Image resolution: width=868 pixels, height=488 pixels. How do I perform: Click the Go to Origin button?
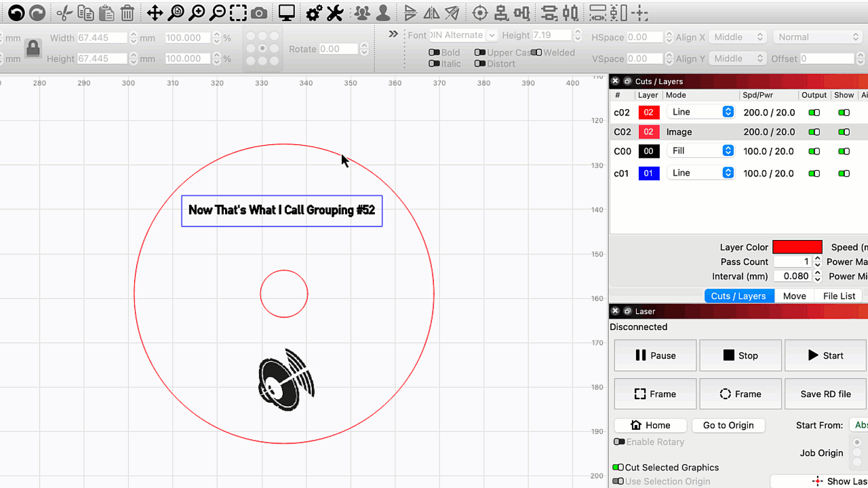[x=728, y=425]
